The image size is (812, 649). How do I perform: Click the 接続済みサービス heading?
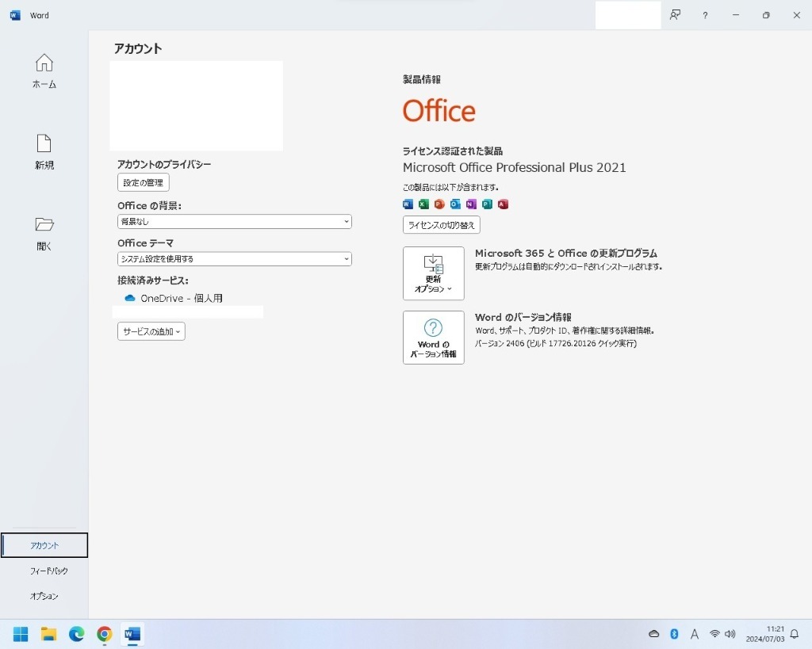point(153,280)
